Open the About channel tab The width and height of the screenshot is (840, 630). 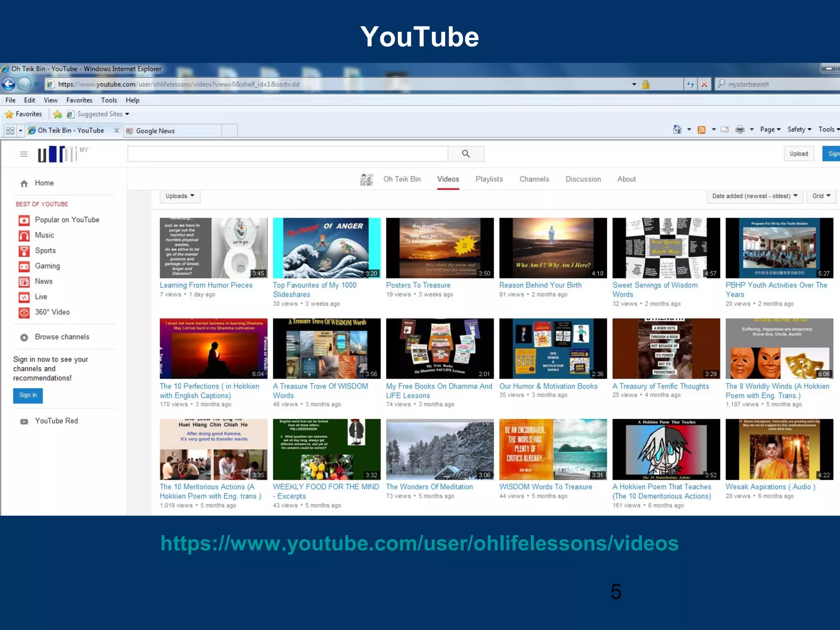(627, 179)
